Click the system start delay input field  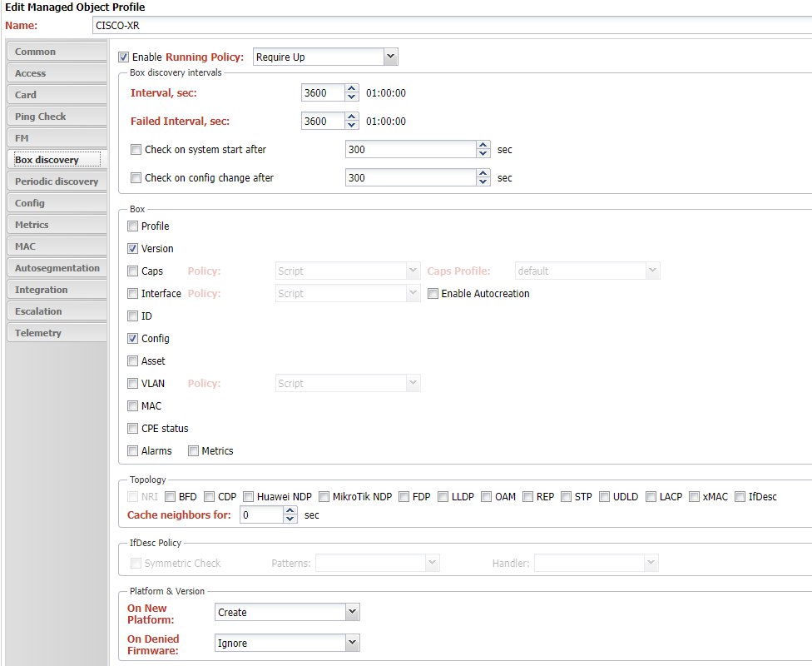pos(411,149)
